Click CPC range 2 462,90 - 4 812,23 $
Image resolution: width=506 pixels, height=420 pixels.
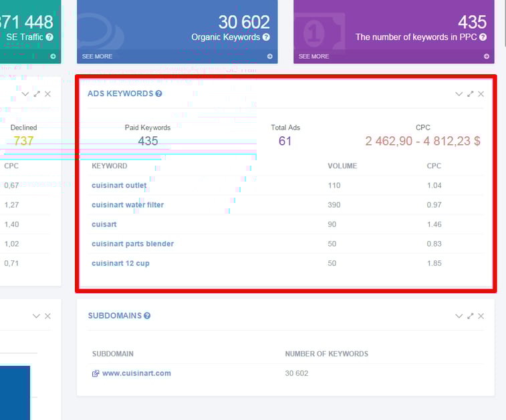[422, 141]
